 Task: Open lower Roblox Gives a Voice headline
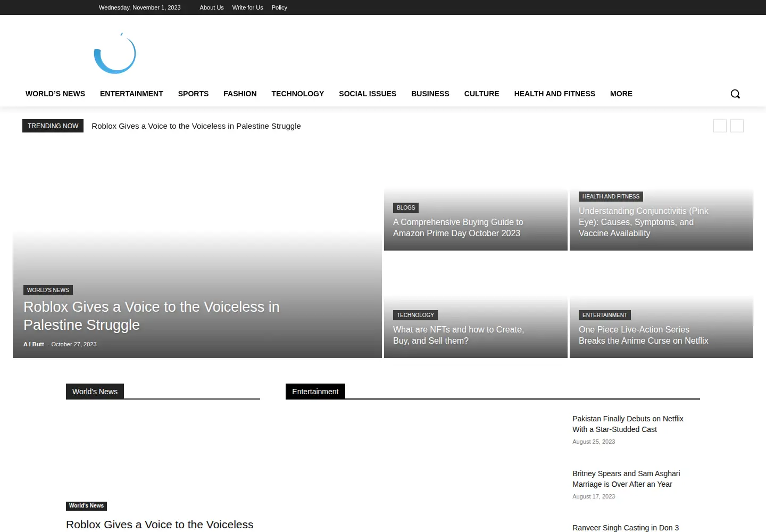pos(160,525)
